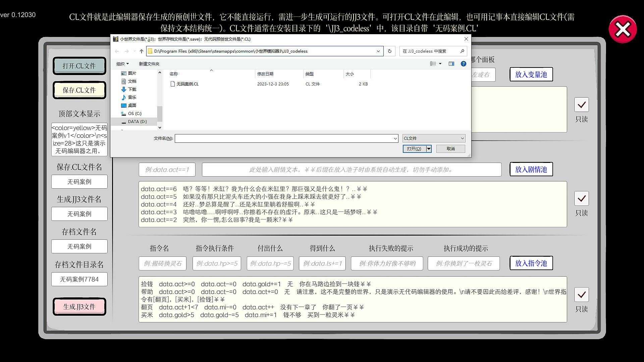Viewport: 644px width, 362px height.
Task: Select 无码案例.CL file icon
Action: coord(172,84)
